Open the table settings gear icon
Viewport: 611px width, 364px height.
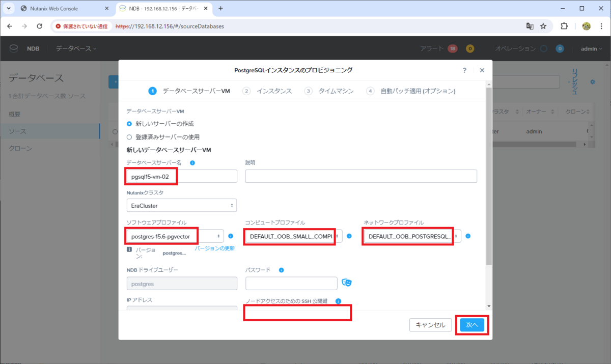click(x=592, y=82)
